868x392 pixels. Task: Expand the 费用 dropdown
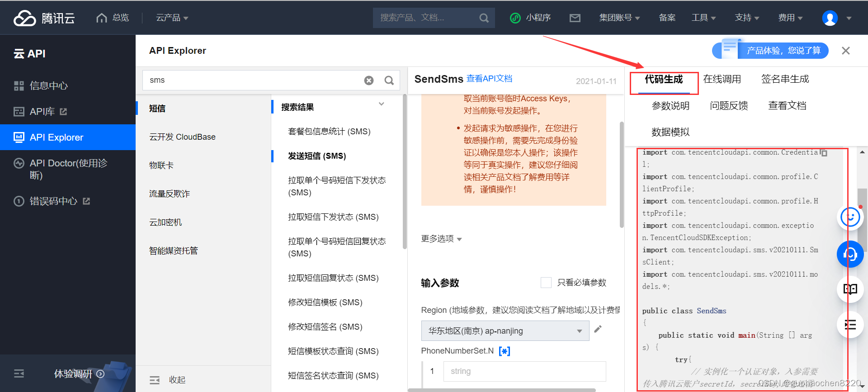click(790, 18)
